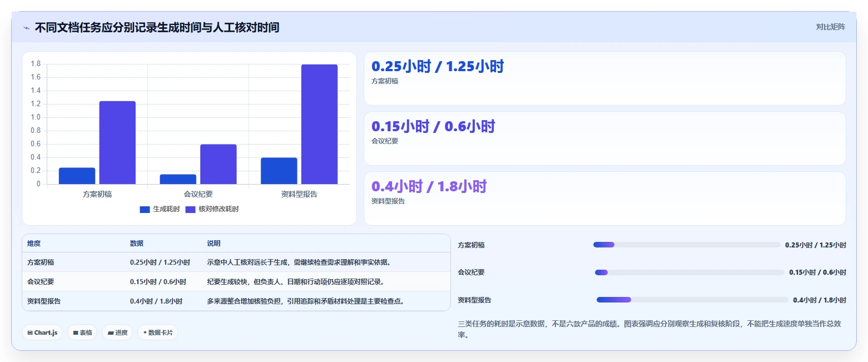Click the description starting 示意中人工核对远长于生成

(299, 262)
